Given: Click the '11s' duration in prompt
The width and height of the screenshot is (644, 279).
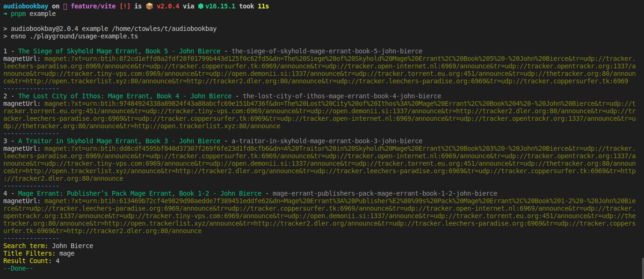Looking at the screenshot, I should 263,6.
